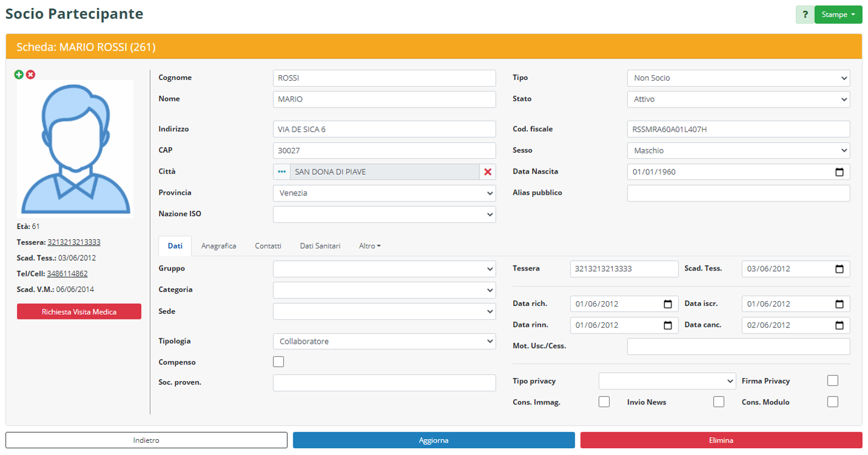This screenshot has width=868, height=455.
Task: Open the Stampe dropdown menu
Action: pos(838,15)
